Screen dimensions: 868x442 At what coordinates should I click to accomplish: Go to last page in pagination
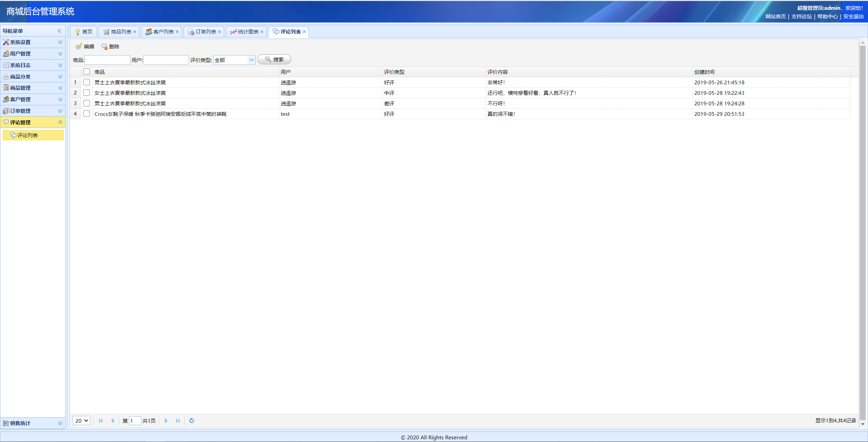178,421
